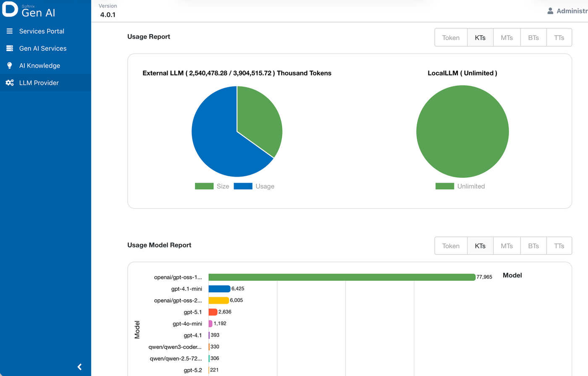Click the Administrator user icon
The image size is (588, 376).
(x=550, y=11)
